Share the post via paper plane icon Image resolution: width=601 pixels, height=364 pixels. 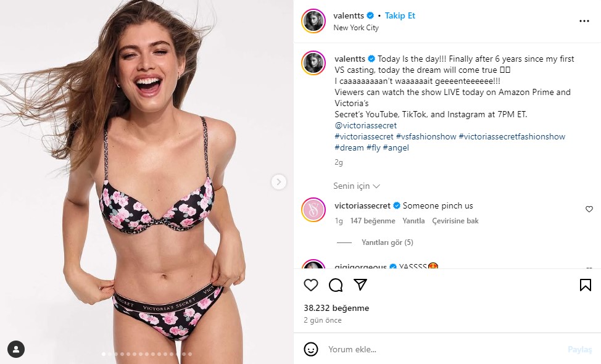click(360, 284)
